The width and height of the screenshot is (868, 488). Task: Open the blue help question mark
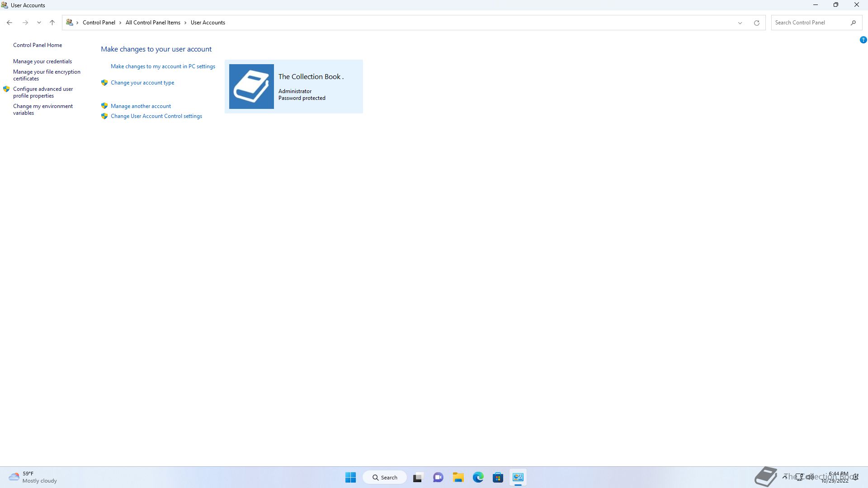pyautogui.click(x=863, y=40)
